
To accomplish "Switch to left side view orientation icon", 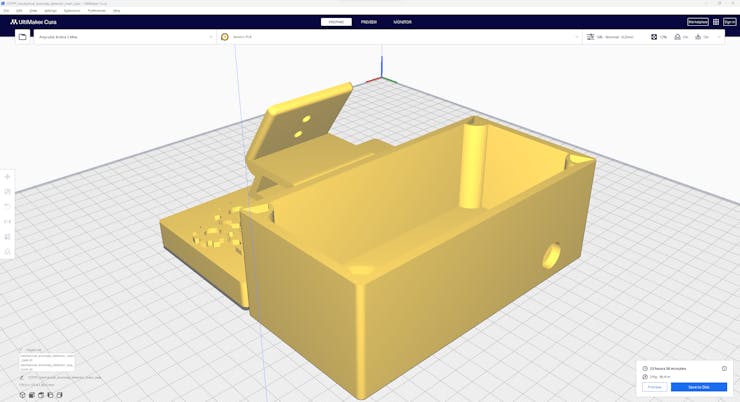I will 50,395.
